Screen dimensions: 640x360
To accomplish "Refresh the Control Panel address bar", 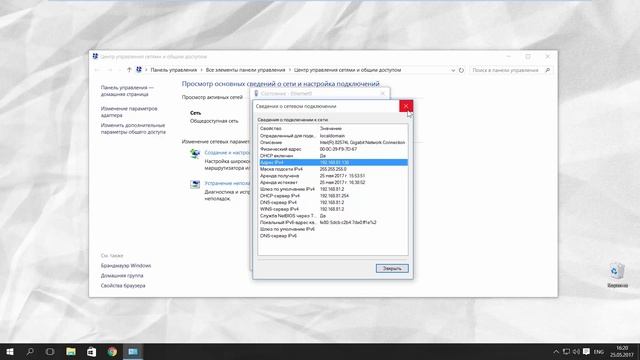I will (461, 70).
